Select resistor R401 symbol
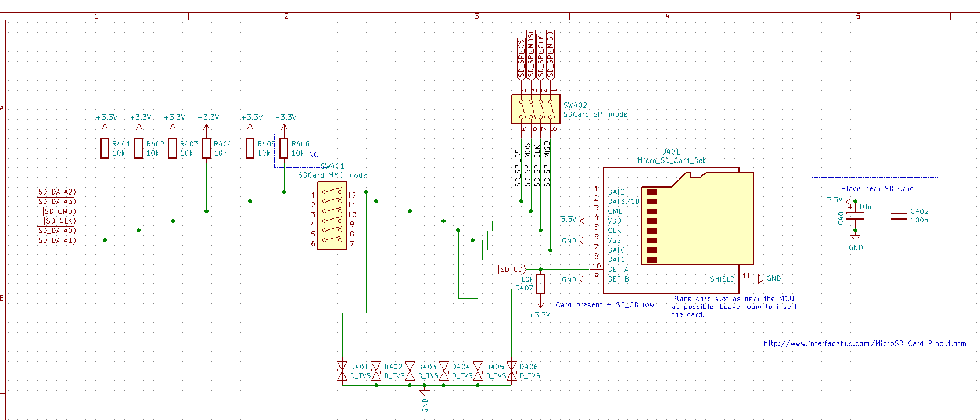This screenshot has height=420, width=980. tap(105, 148)
